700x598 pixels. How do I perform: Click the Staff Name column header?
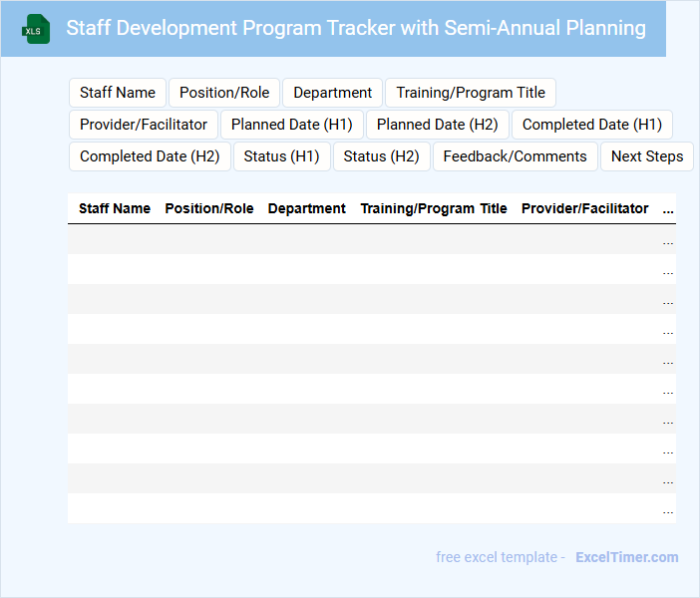point(115,208)
